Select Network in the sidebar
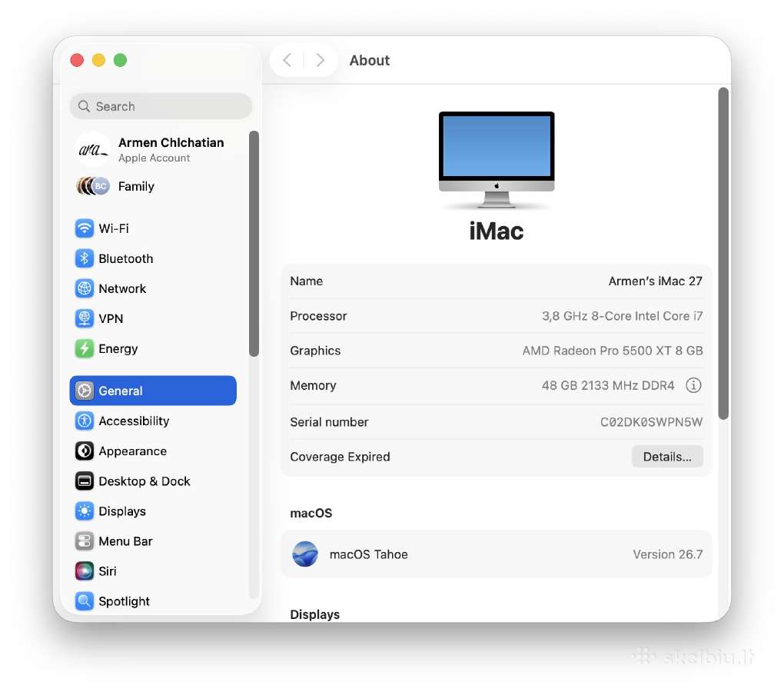The image size is (784, 692). [153, 288]
